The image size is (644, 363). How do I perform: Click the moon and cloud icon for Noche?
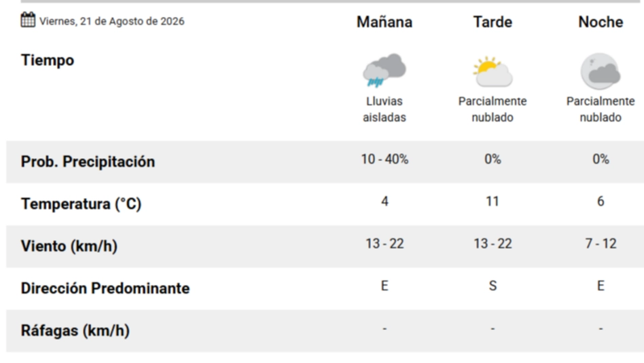tap(601, 71)
